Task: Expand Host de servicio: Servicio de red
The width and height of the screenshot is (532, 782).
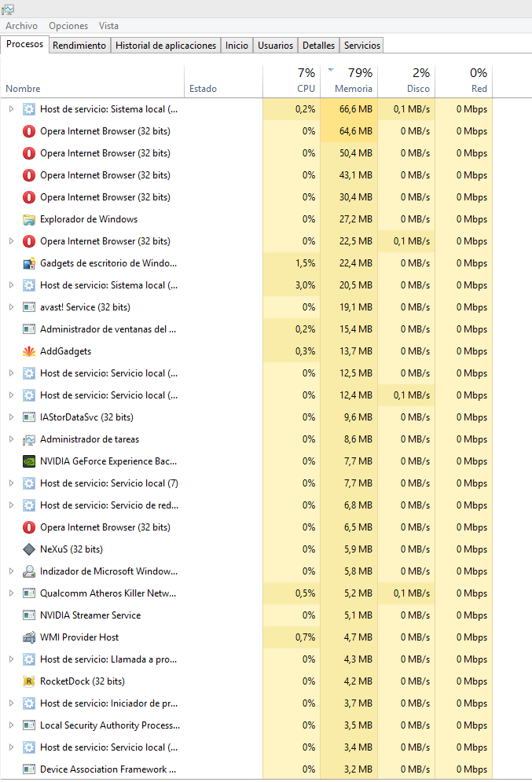Action: click(11, 505)
